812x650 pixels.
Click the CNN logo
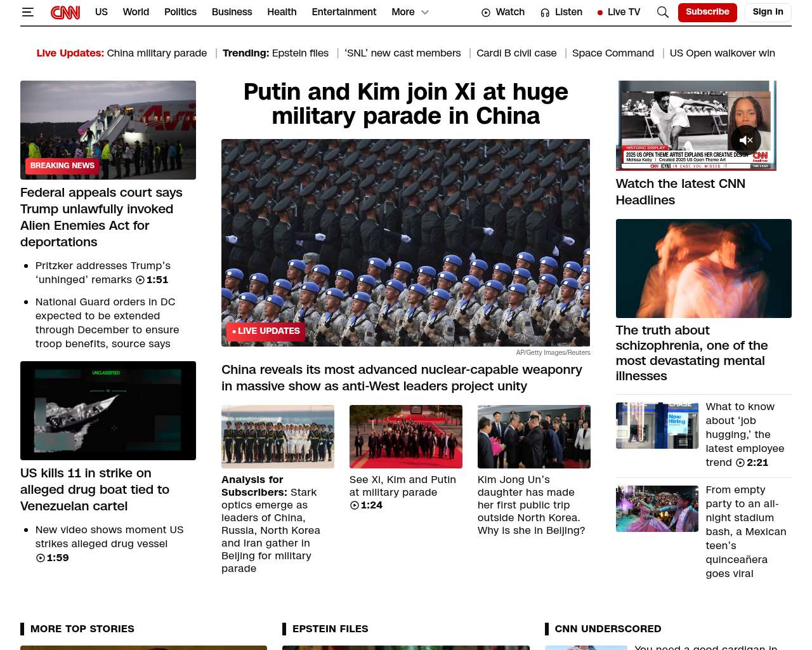pyautogui.click(x=65, y=12)
